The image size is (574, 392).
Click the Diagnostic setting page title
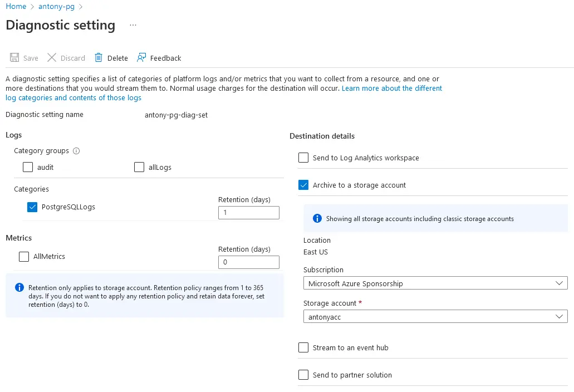pos(60,25)
